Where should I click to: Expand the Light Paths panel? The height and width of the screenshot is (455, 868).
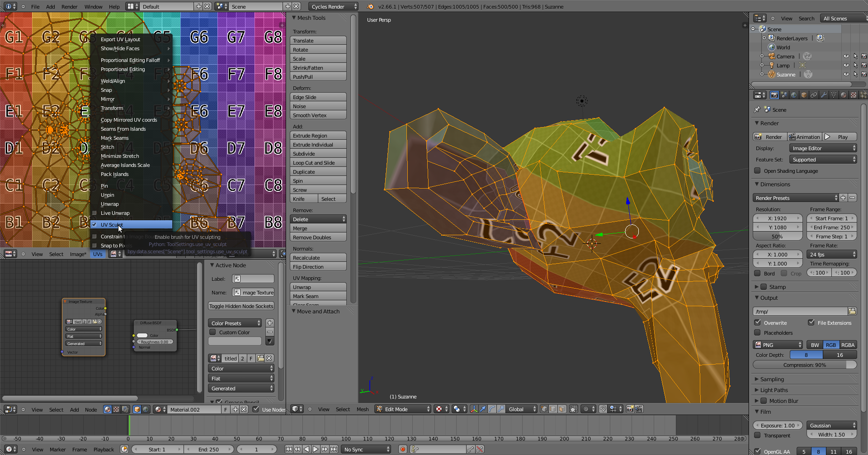(x=774, y=390)
